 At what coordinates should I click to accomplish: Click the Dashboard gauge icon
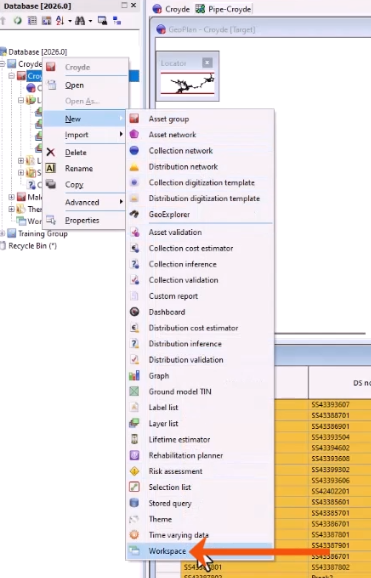(x=134, y=312)
